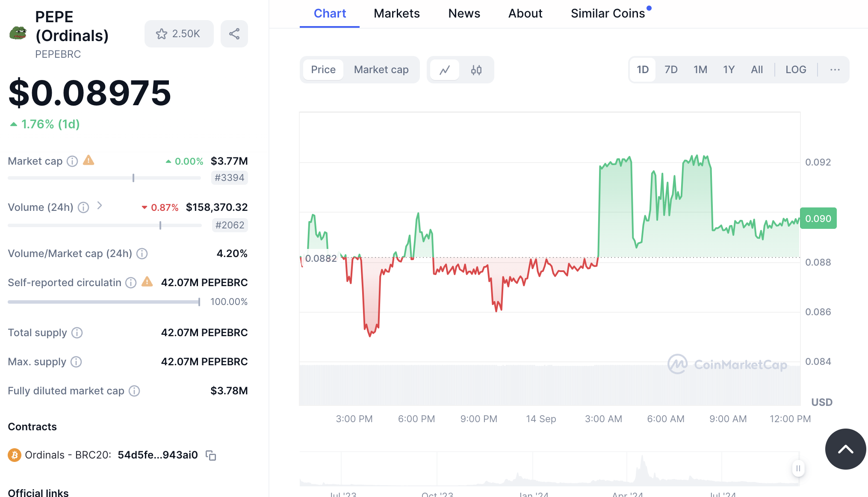Click the $3.78M fully diluted value

click(229, 391)
